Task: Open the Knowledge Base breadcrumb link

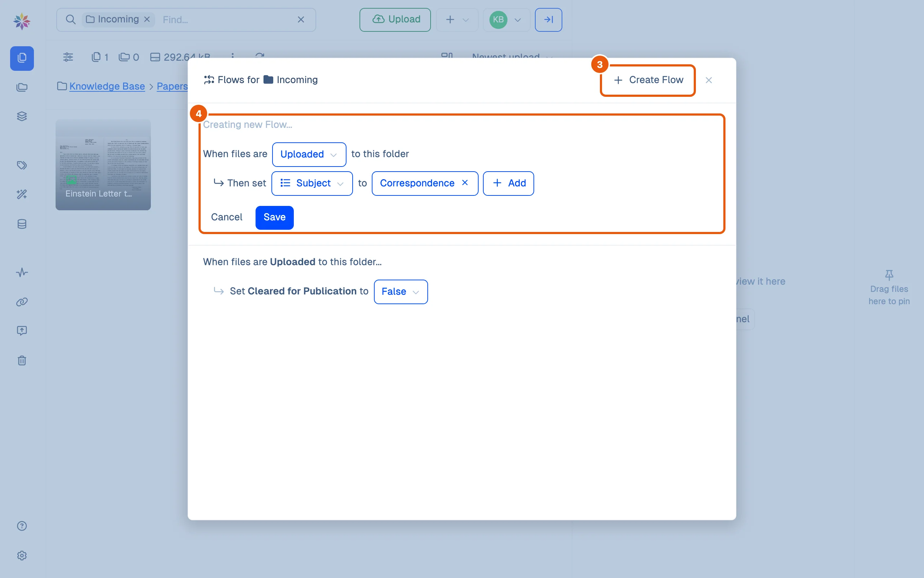Action: 107,86
